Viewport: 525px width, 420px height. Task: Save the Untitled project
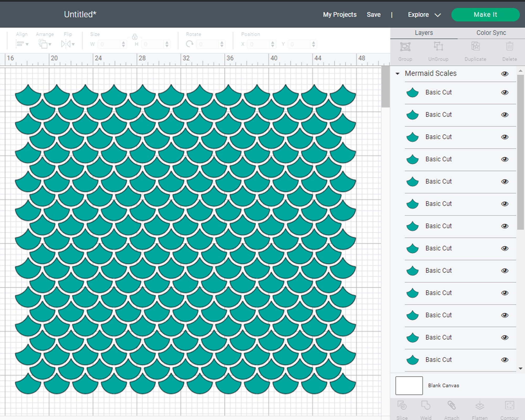374,15
